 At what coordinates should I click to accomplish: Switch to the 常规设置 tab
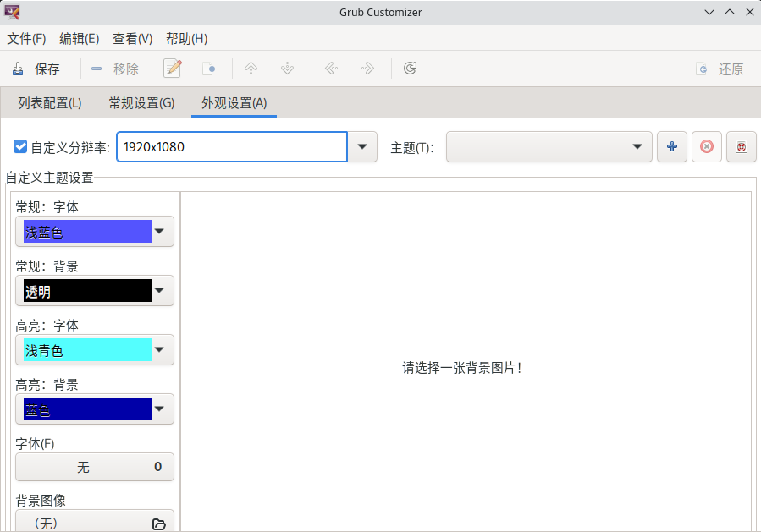pyautogui.click(x=141, y=103)
